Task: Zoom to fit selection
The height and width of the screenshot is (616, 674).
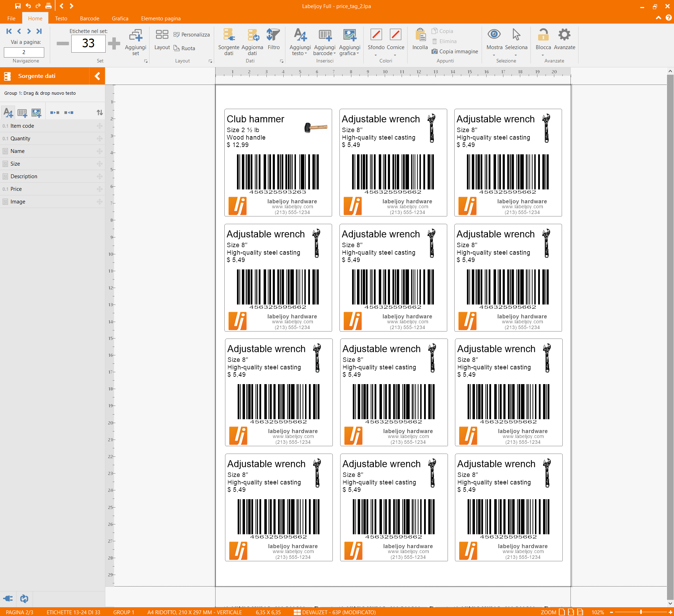Action: tap(580, 612)
